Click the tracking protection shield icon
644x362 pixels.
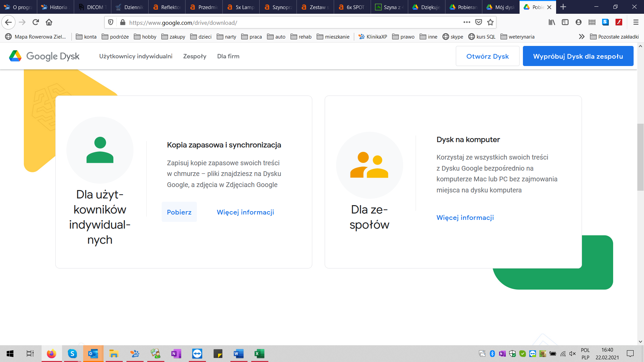point(111,22)
